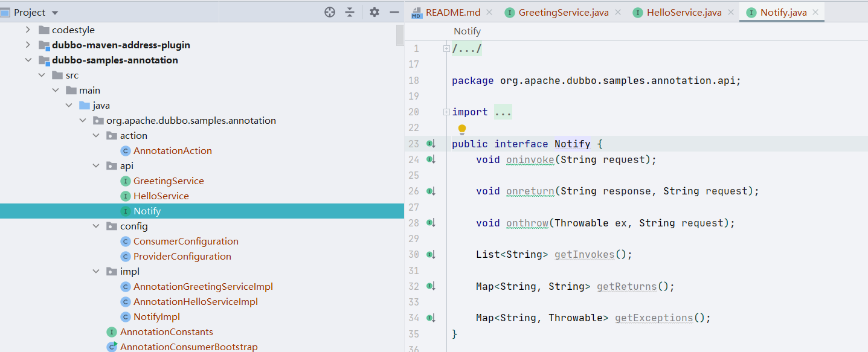The image size is (868, 352).
Task: Select ProviderConfiguration in the project tree
Action: tap(182, 257)
